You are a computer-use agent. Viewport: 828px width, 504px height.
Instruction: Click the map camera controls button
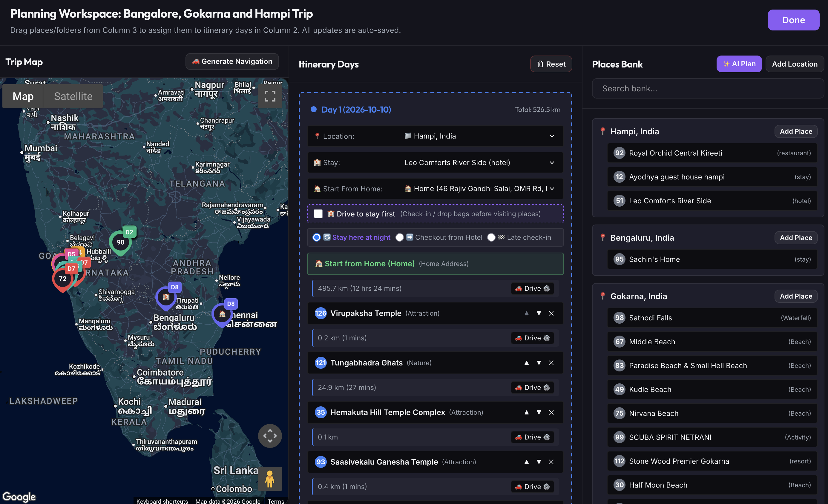270,436
